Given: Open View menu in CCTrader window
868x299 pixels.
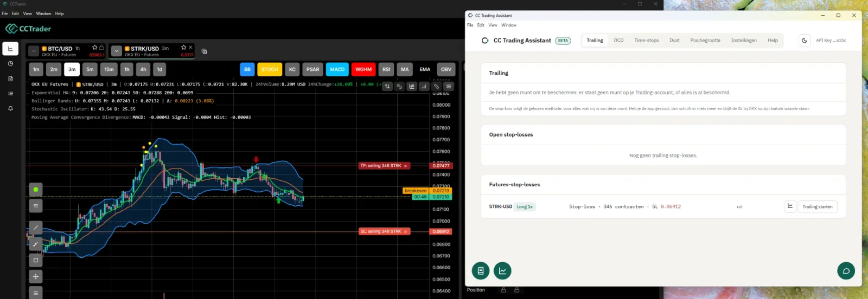Looking at the screenshot, I should click(x=27, y=14).
